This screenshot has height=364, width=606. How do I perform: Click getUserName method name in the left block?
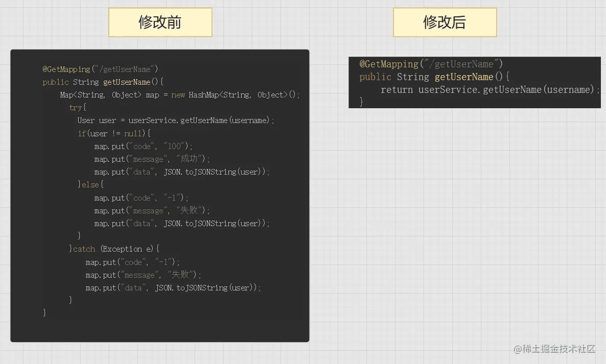pos(127,82)
